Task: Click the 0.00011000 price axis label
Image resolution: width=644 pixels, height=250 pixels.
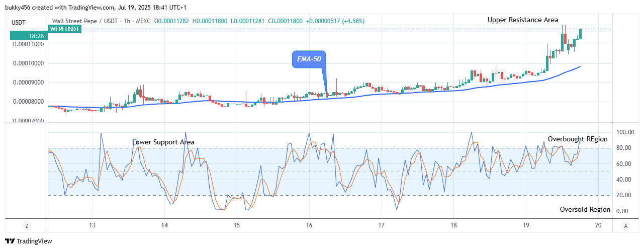Action: coord(29,44)
